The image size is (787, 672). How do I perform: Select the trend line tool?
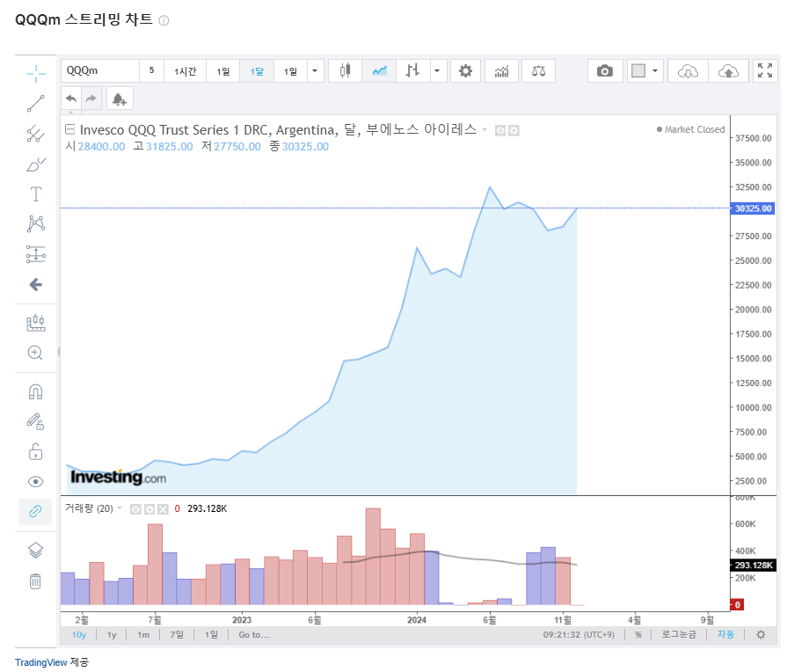(x=35, y=103)
